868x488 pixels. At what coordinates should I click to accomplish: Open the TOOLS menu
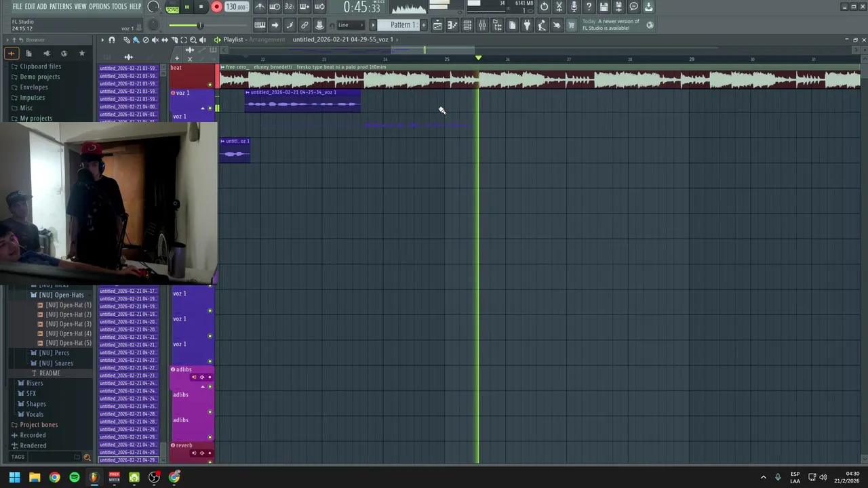tap(119, 7)
